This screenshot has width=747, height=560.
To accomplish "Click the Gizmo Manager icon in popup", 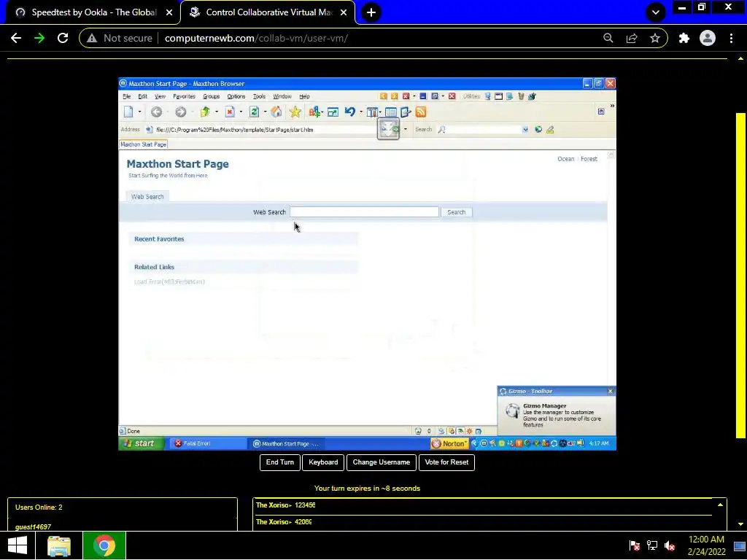I will pos(512,411).
